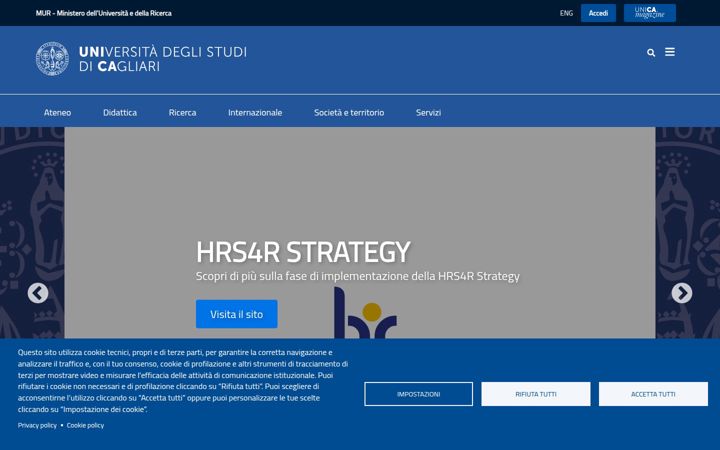
Task: Open the Internazionale menu
Action: pos(255,112)
